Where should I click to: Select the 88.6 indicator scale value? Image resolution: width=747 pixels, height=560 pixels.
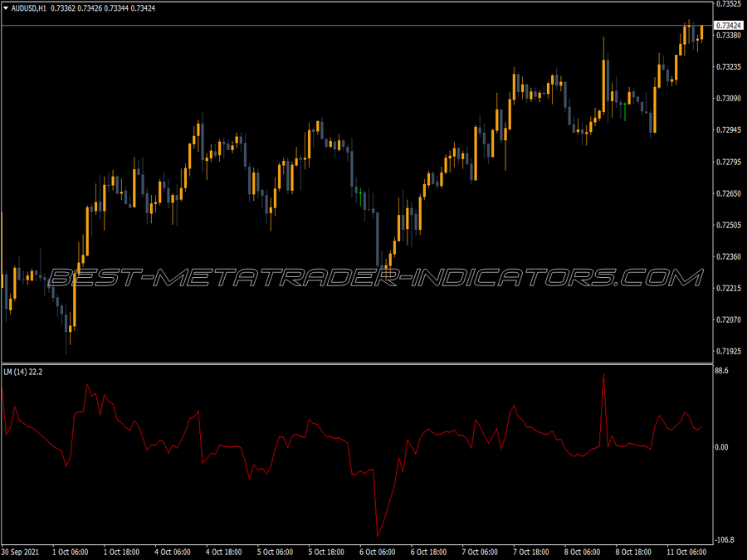point(722,371)
